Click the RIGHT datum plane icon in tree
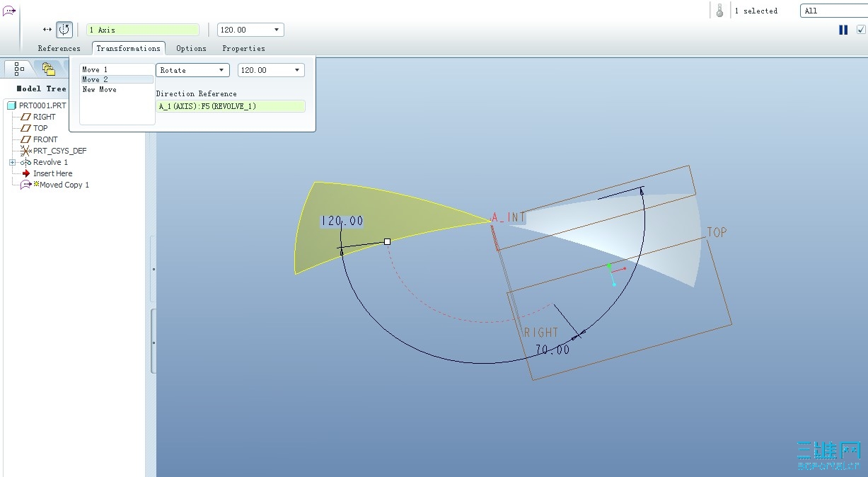This screenshot has height=477, width=868. 26,117
